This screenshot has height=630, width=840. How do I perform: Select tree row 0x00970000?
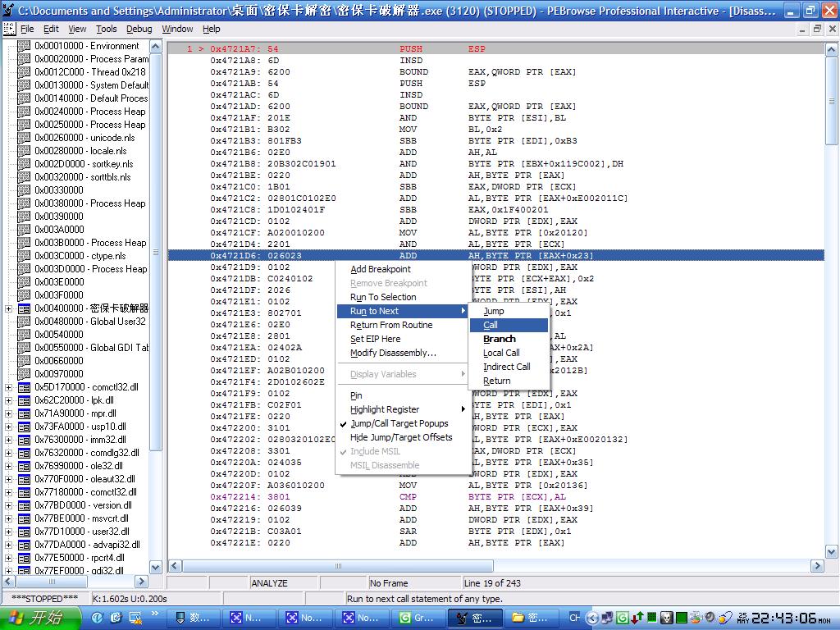coord(59,374)
